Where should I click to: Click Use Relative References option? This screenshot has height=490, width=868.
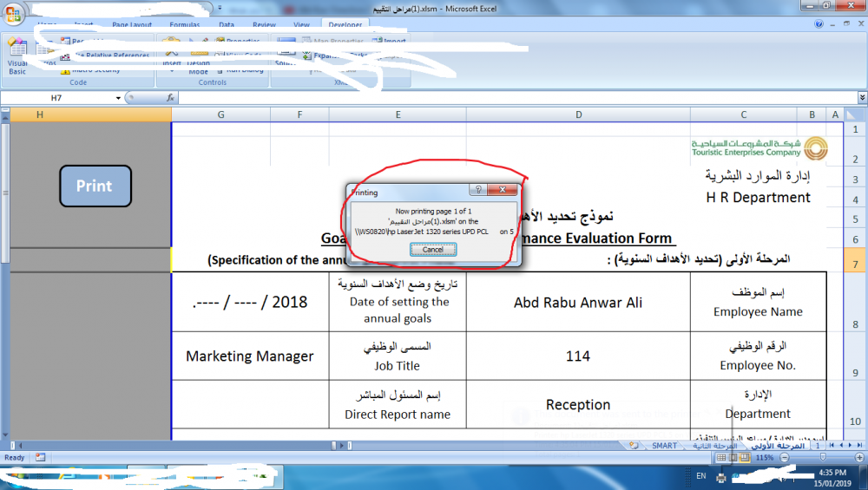point(105,56)
